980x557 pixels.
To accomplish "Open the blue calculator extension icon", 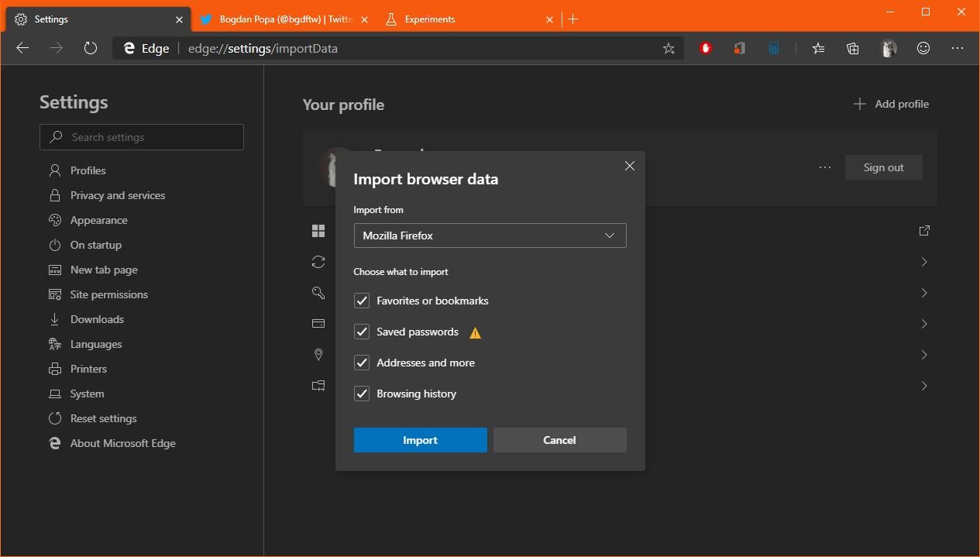I will click(x=773, y=48).
